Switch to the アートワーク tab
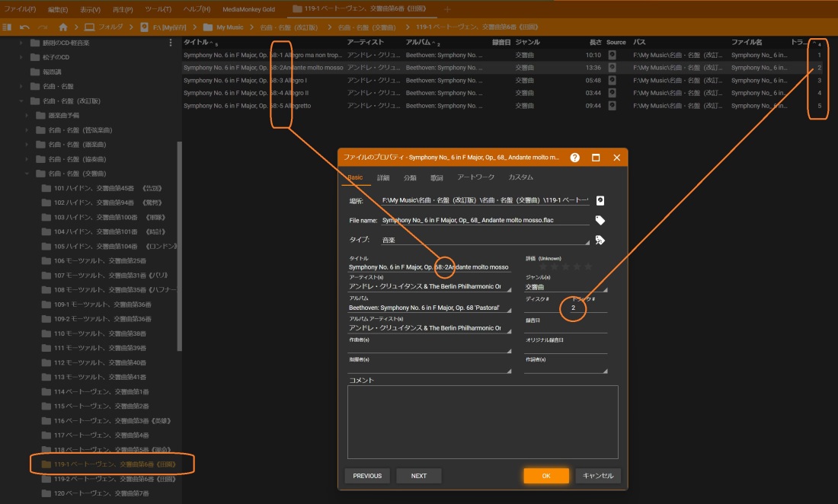 (475, 177)
